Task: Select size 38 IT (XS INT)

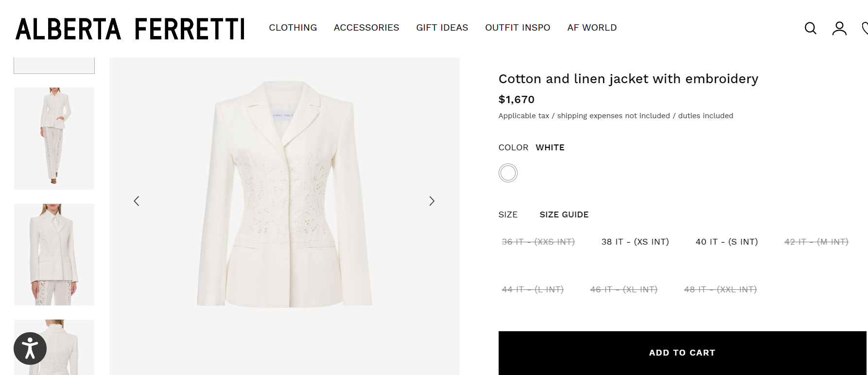Action: (x=635, y=242)
